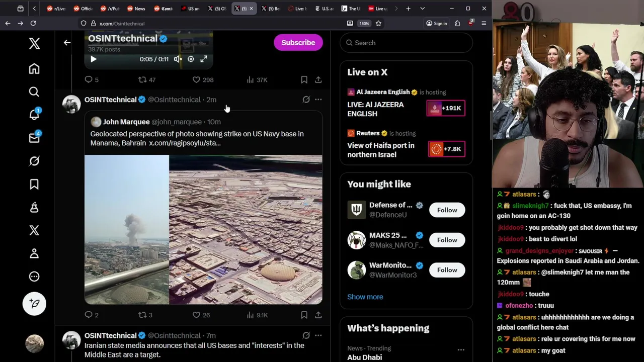Click the compose Post feather button
The width and height of the screenshot is (644, 362).
coord(34,304)
